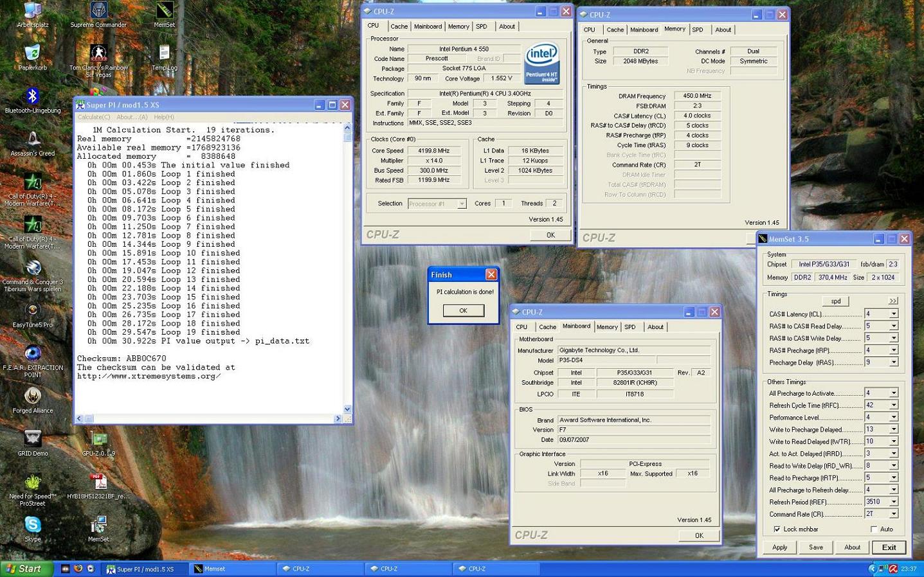Click the >> expand button in MemSet
This screenshot has width=924, height=577.
click(893, 301)
